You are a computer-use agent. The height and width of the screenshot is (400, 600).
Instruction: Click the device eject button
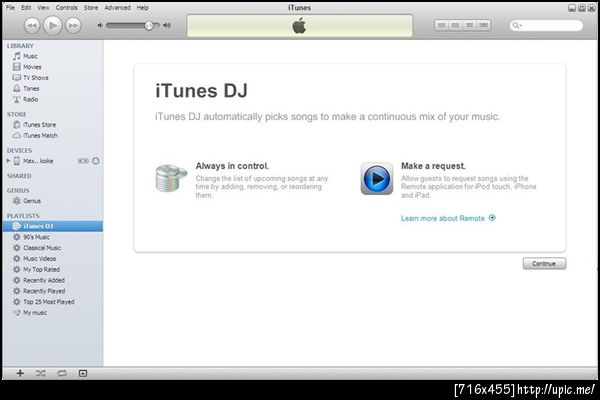click(x=96, y=161)
